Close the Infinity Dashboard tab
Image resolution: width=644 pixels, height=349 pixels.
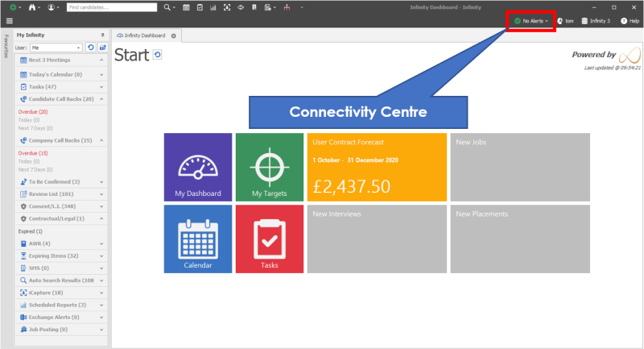click(x=174, y=36)
